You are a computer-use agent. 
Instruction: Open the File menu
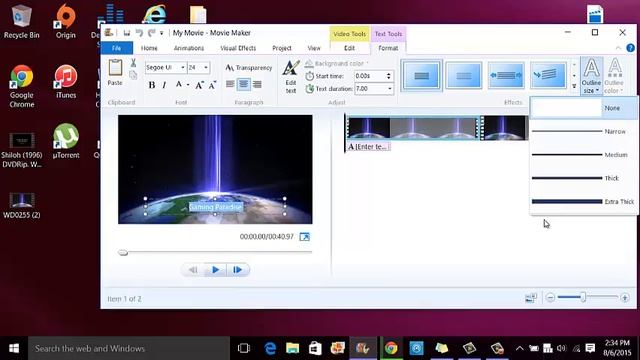[117, 48]
